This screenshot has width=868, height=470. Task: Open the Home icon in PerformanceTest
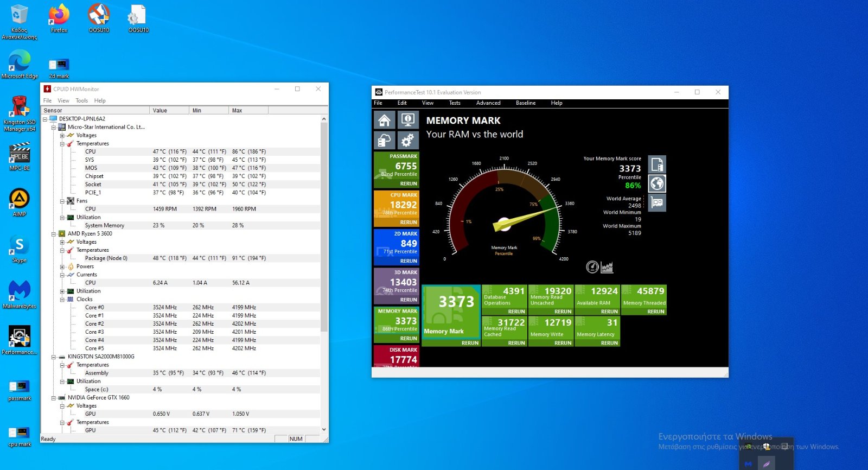(384, 120)
